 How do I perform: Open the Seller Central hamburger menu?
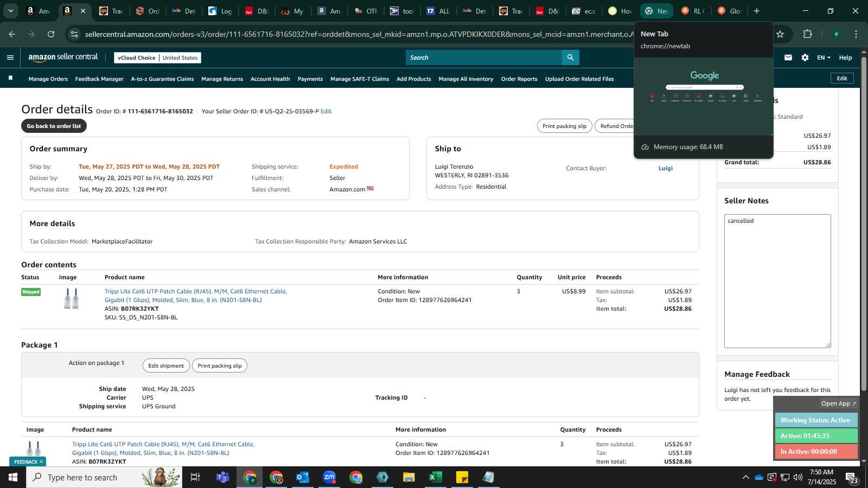point(10,57)
